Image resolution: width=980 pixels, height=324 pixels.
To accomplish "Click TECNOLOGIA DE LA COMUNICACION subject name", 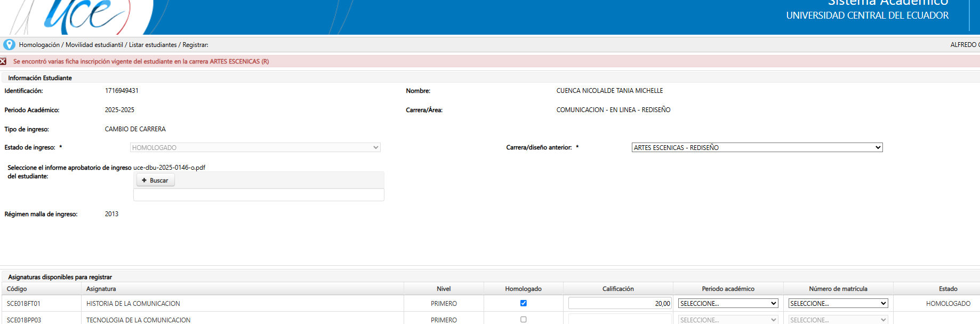I will (139, 320).
